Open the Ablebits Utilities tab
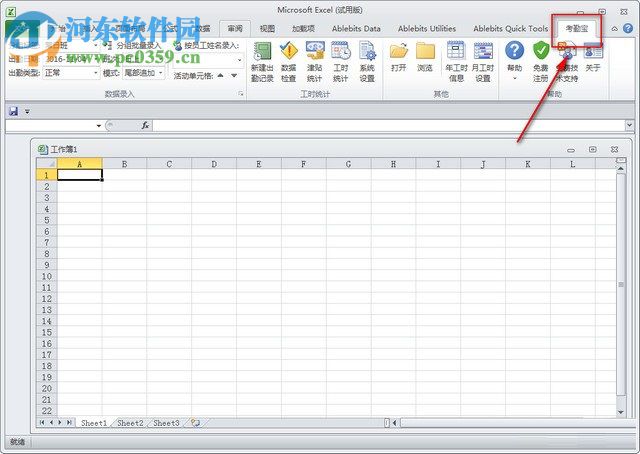 427,29
